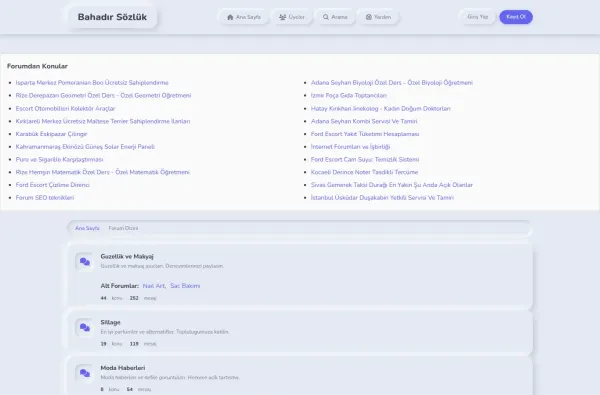Click the Sillage forum chat icon

[85, 328]
